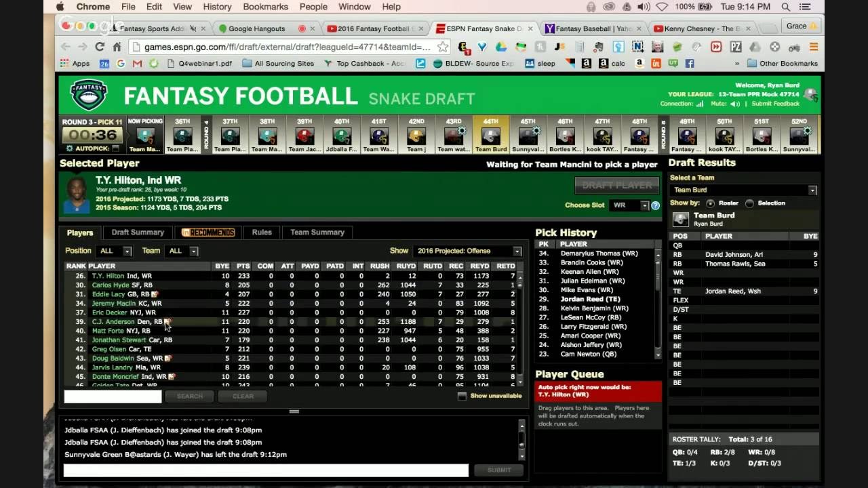Click the autopick gear icon
The width and height of the screenshot is (868, 488).
pyautogui.click(x=70, y=148)
